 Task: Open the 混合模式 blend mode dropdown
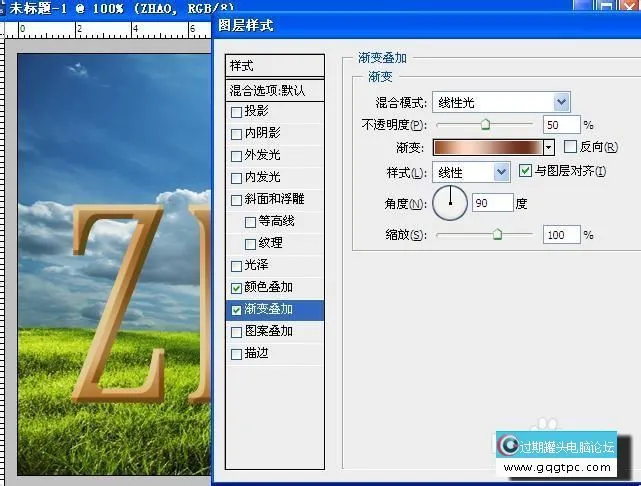501,102
